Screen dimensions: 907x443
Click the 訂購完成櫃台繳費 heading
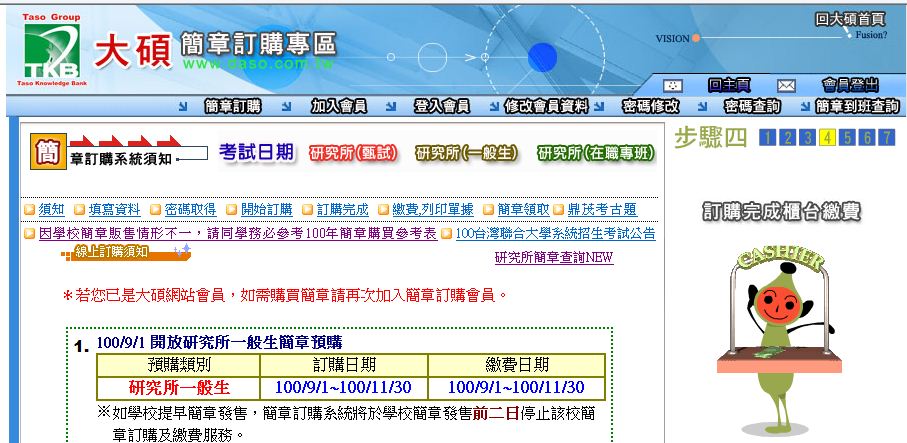pyautogui.click(x=781, y=212)
